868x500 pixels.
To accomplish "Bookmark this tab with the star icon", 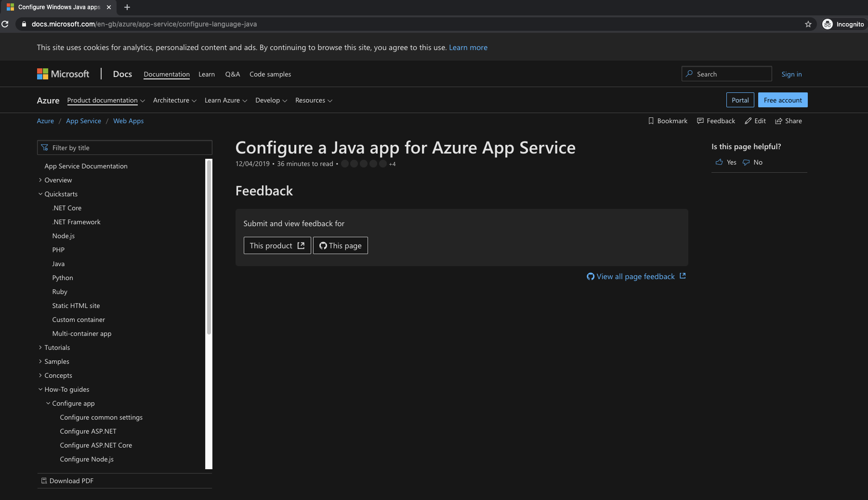I will (808, 24).
